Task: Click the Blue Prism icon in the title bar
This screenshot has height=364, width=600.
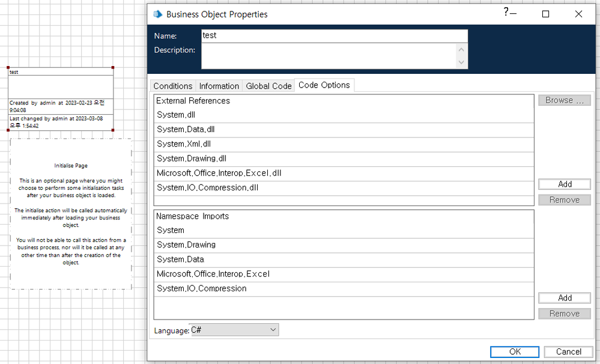Action: 157,14
